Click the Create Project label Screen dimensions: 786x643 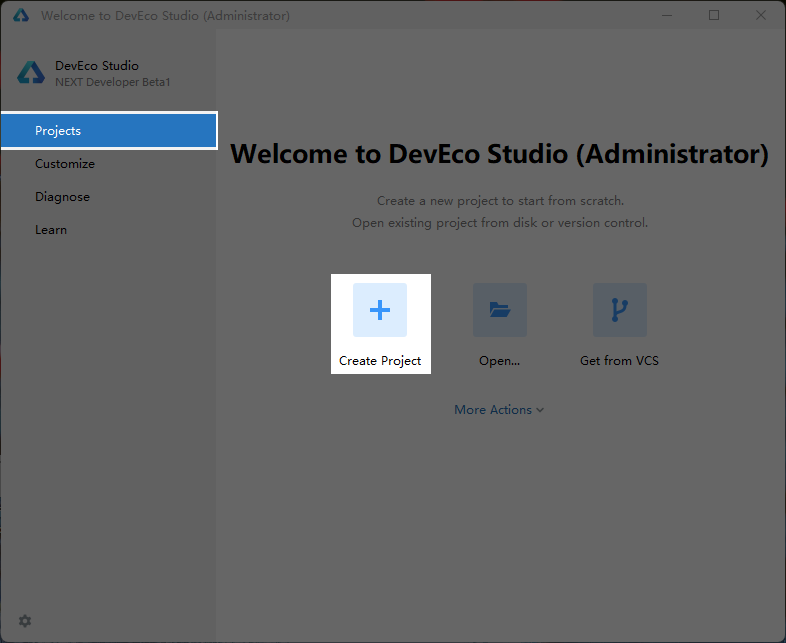point(380,361)
